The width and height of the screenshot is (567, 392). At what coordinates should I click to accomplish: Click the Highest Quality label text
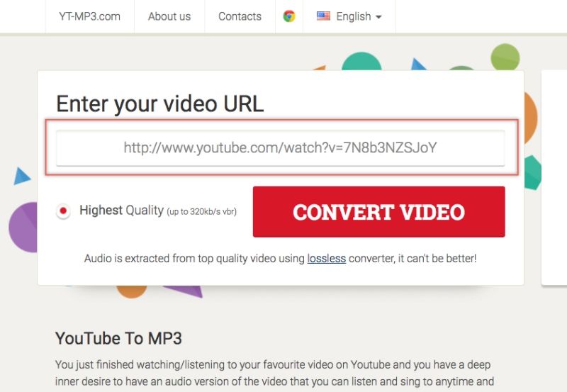pos(121,210)
